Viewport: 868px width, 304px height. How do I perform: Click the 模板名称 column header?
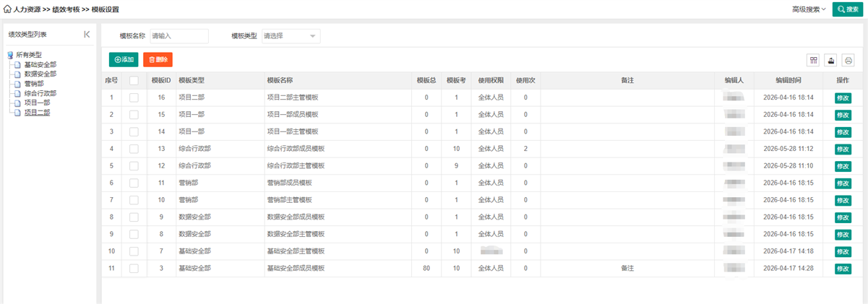pyautogui.click(x=338, y=80)
